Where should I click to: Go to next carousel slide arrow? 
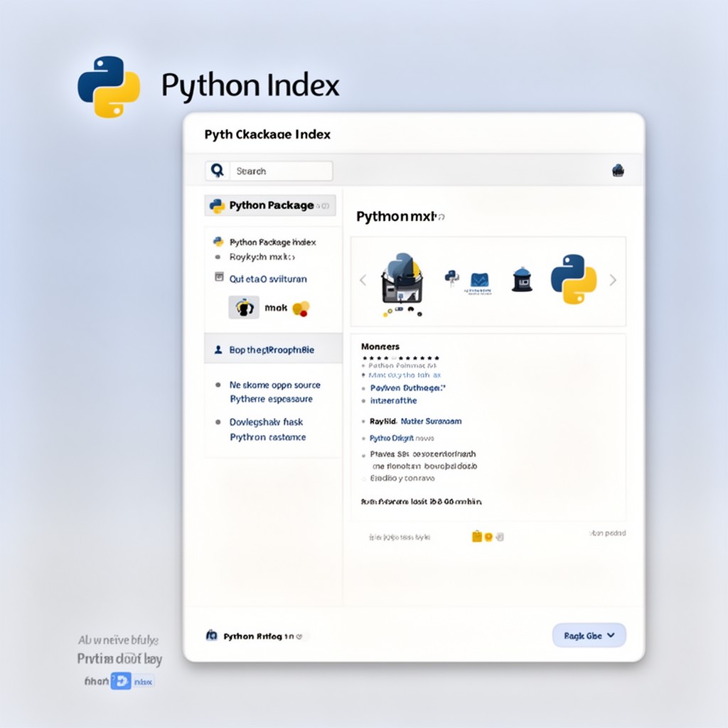point(613,280)
